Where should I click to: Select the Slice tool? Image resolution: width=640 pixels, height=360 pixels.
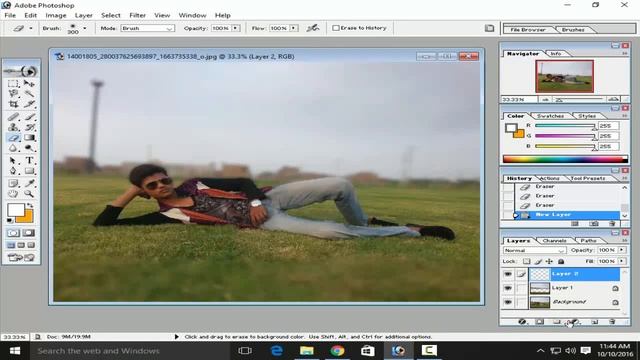29,104
